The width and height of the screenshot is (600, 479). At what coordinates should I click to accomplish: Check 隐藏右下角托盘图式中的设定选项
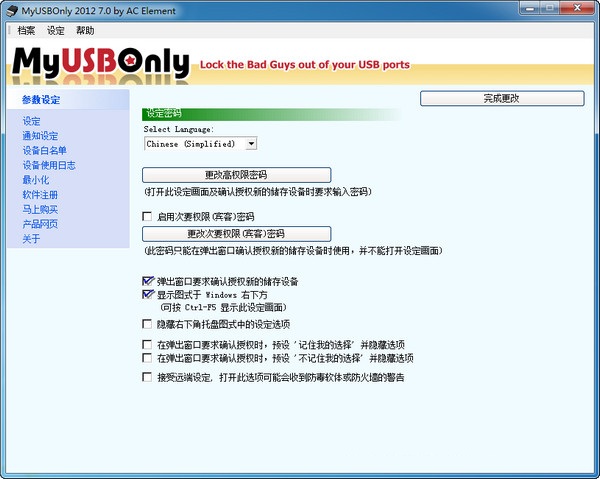pyautogui.click(x=147, y=324)
